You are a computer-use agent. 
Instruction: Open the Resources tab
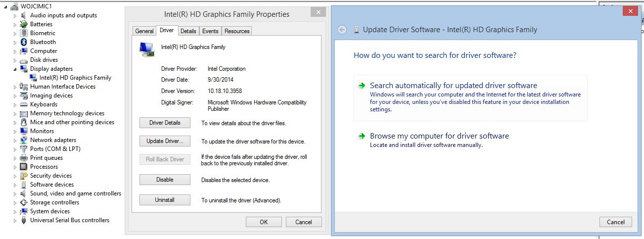[237, 31]
